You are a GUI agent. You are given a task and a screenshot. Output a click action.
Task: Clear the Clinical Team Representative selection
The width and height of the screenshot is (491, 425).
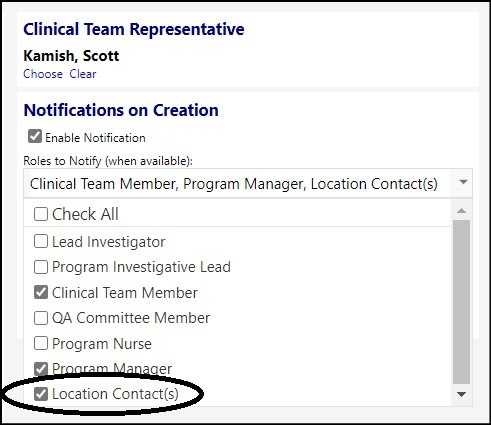pos(83,74)
